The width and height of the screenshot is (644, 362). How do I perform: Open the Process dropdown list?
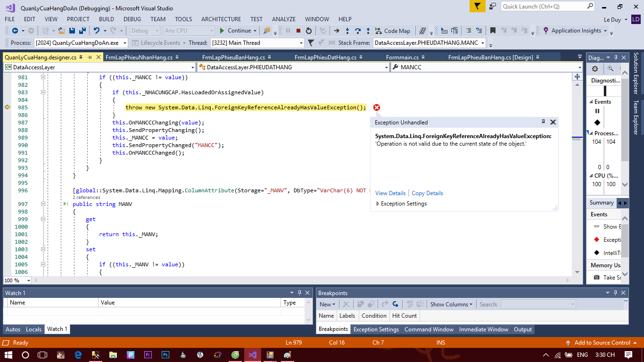pyautogui.click(x=125, y=43)
